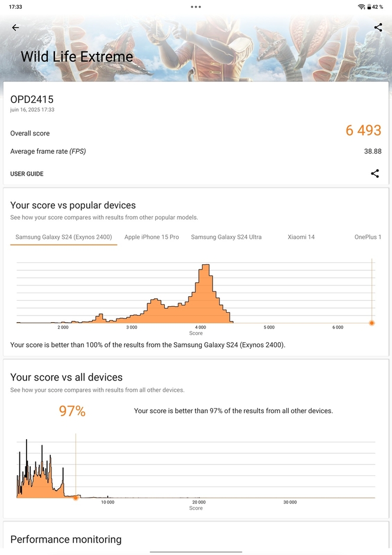Switch to Xiaomi 14 tab
Viewport: 392px width, 555px height.
tap(301, 237)
